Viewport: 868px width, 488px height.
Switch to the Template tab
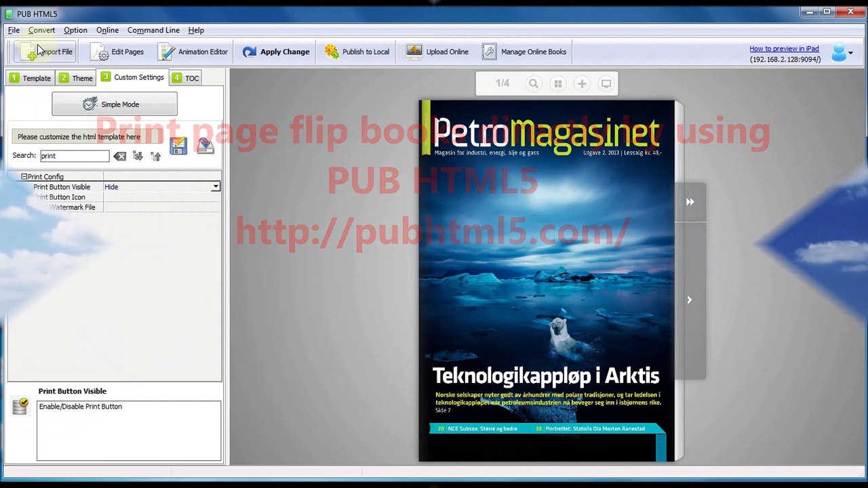click(x=30, y=78)
